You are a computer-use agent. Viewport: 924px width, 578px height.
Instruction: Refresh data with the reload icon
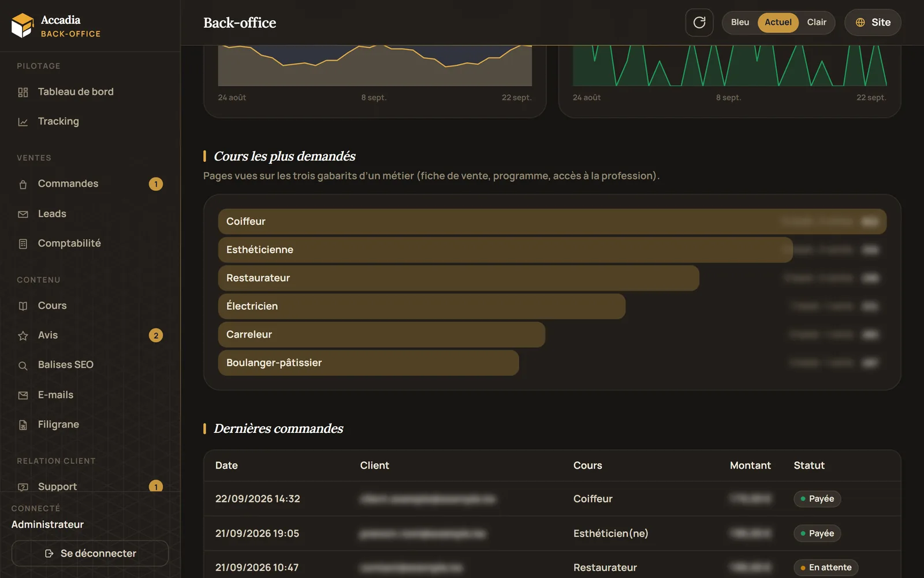[x=699, y=23]
